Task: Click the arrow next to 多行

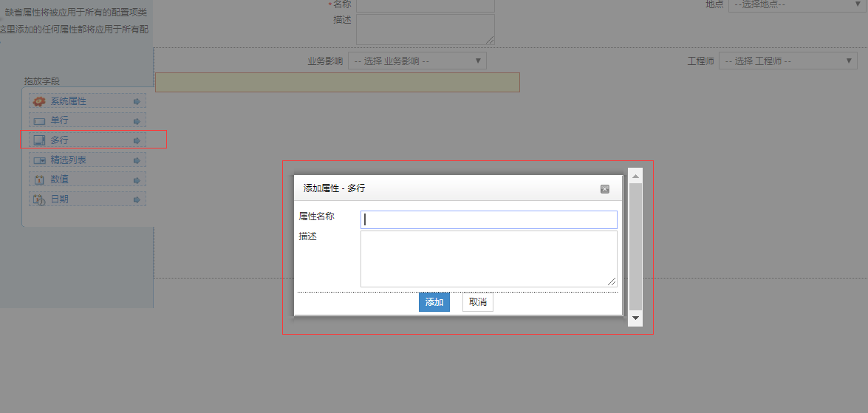Action: tap(137, 140)
